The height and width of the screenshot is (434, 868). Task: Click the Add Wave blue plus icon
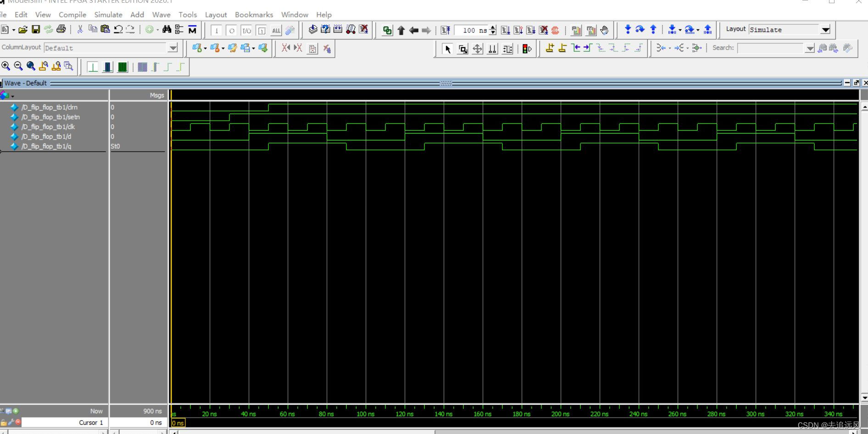197,48
